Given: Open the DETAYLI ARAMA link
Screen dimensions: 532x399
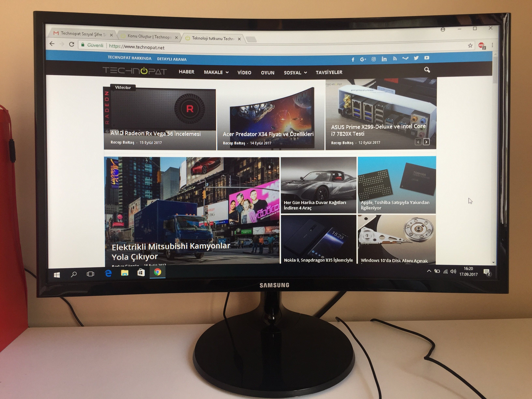Looking at the screenshot, I should click(x=172, y=59).
